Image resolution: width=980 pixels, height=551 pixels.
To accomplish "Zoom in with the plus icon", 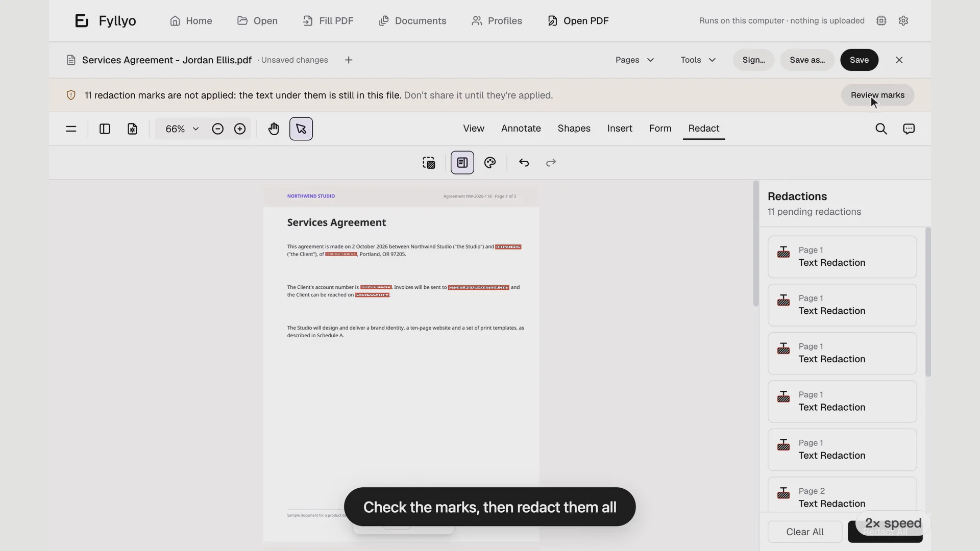I will [x=240, y=129].
